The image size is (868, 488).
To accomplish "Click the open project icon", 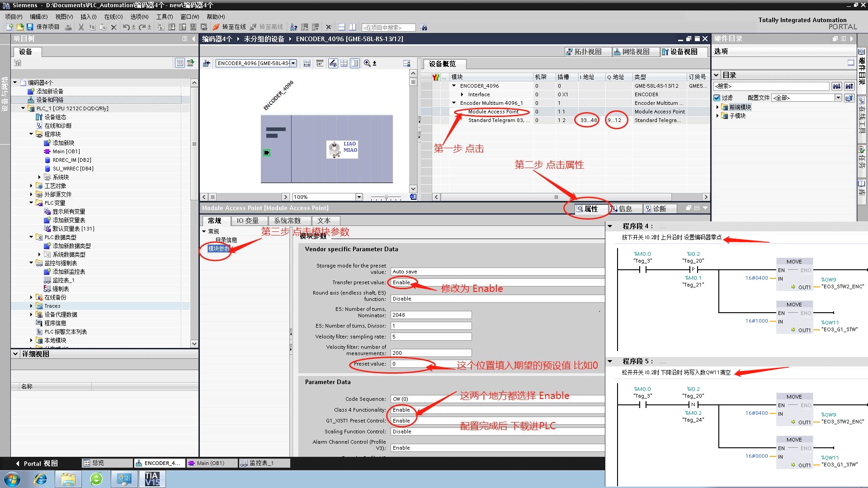I will coord(20,27).
